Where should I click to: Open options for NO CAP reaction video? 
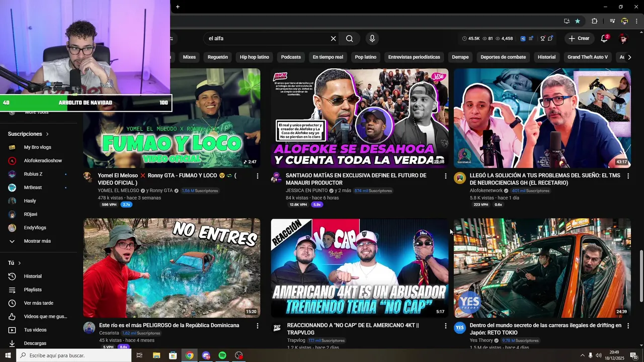pos(445,326)
